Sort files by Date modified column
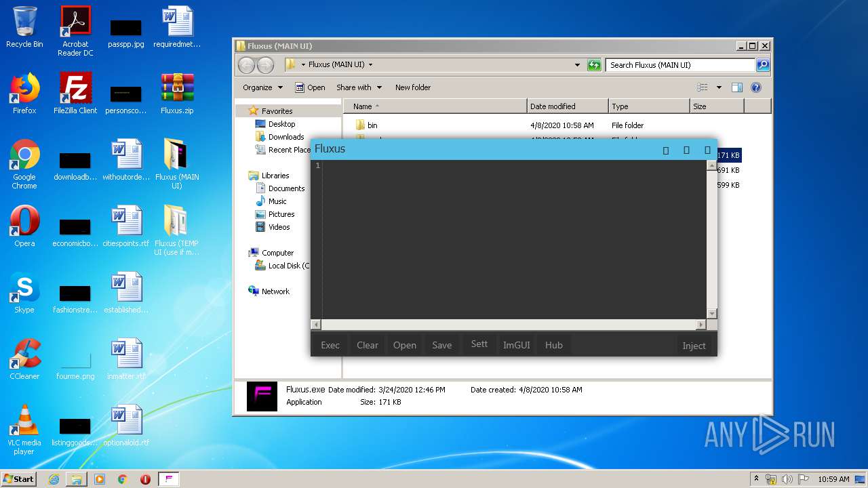 568,106
